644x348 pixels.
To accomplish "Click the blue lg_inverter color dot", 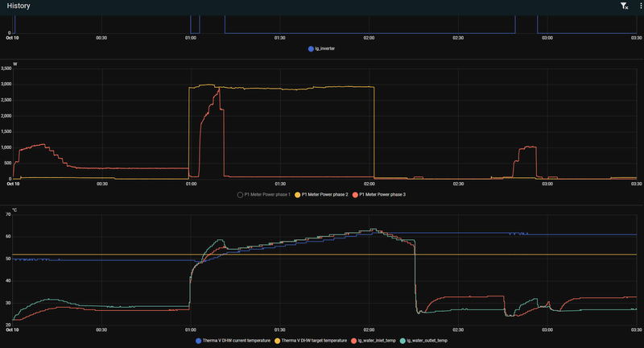I will (311, 49).
